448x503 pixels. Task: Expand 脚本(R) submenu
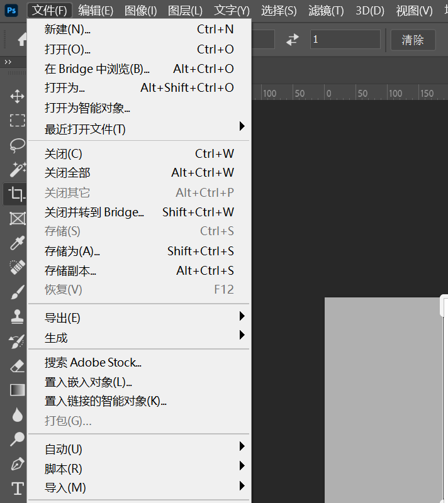tap(139, 468)
